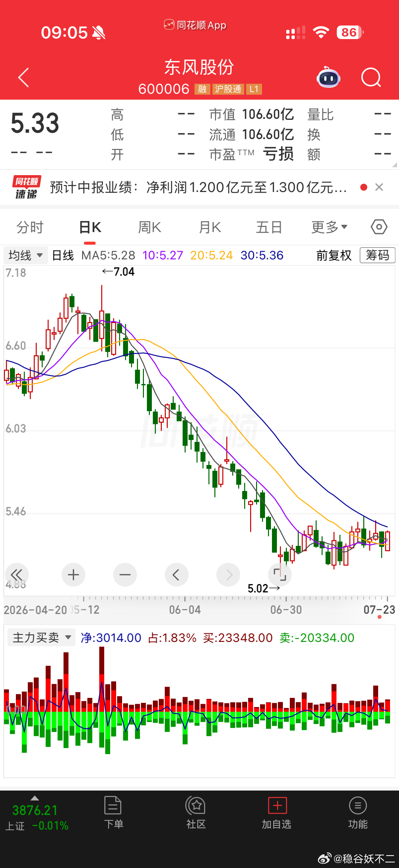Tap the L1 level tag

(x=254, y=89)
